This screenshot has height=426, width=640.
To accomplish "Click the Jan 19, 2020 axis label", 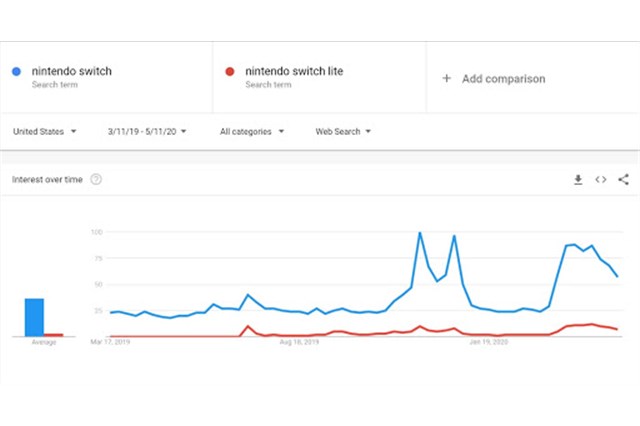I will coord(489,343).
